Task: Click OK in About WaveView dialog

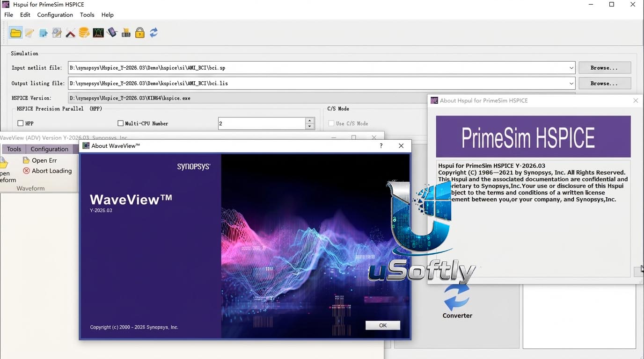Action: click(383, 325)
